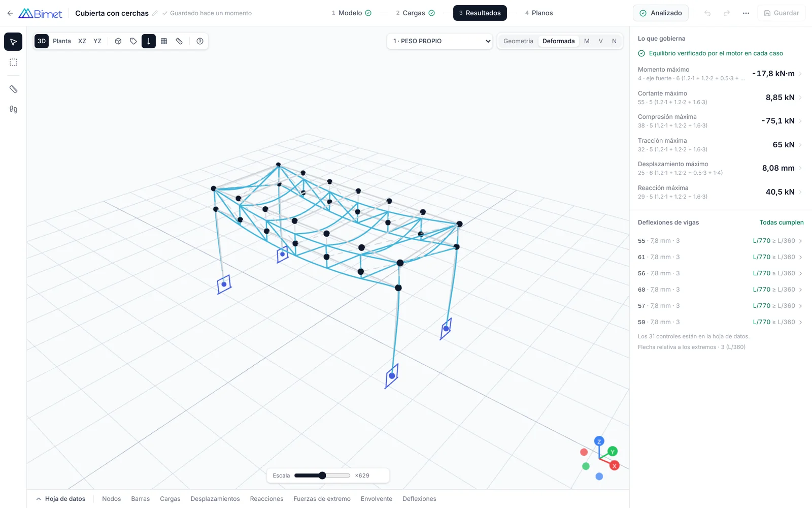Open the Reacciones data tab
This screenshot has height=508, width=812.
266,499
